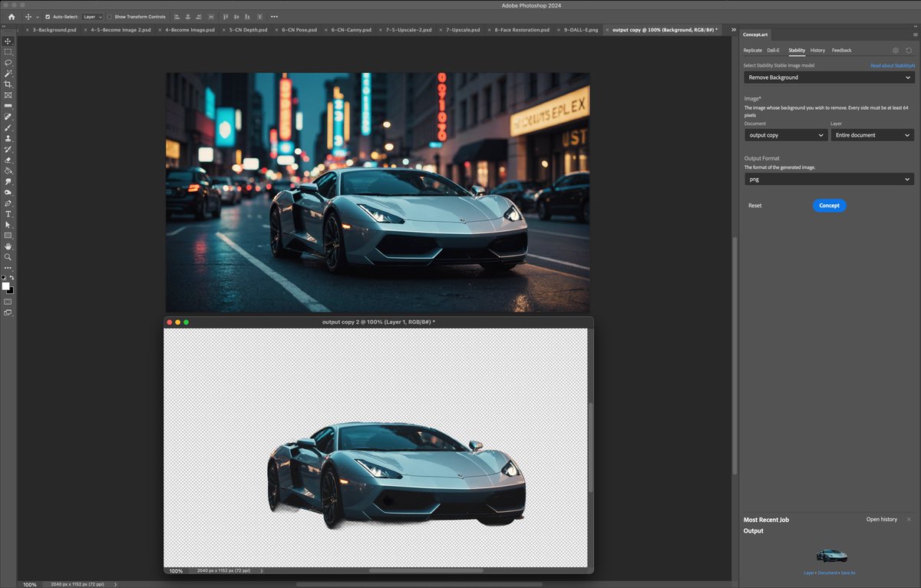Open the Read about StabilityAI link
The image size is (921, 588).
tap(891, 65)
